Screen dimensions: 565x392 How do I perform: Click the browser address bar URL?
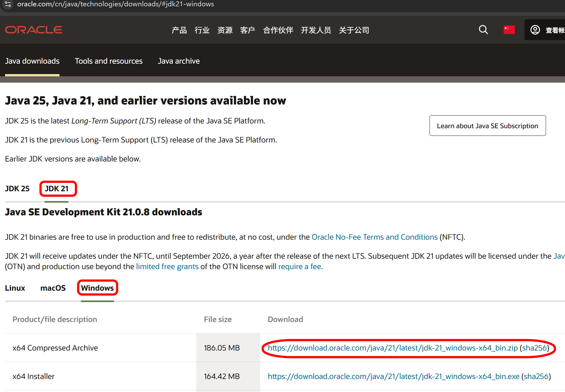pyautogui.click(x=116, y=4)
